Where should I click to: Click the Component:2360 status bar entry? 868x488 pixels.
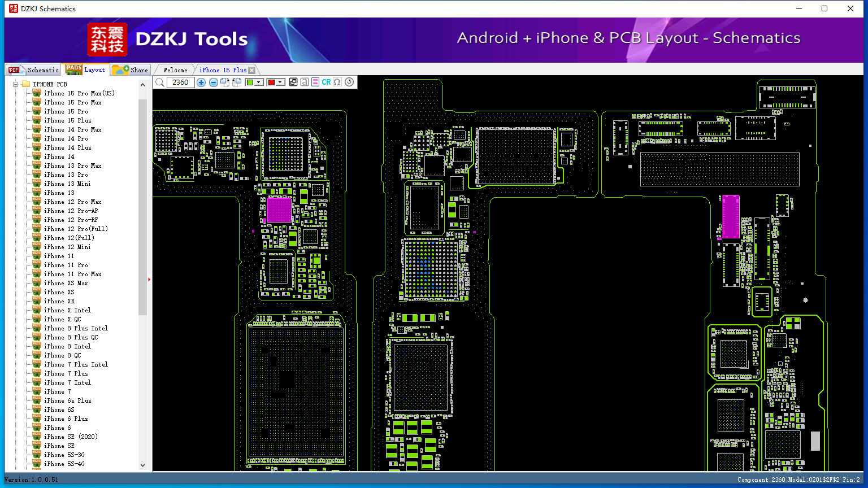(761, 480)
